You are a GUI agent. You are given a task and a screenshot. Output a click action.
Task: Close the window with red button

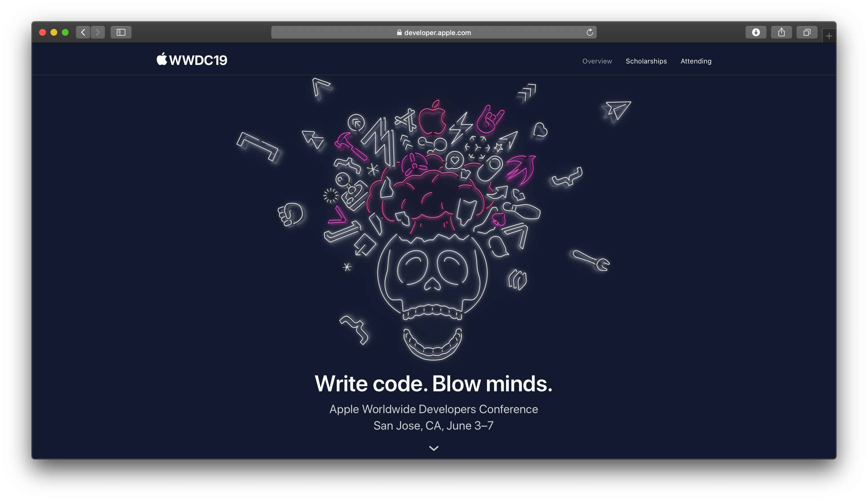tap(43, 32)
